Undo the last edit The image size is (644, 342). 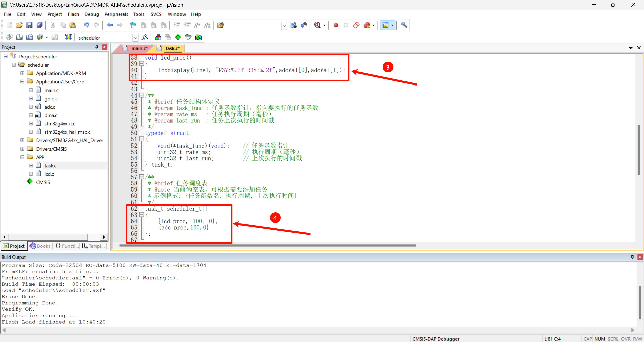pos(86,25)
